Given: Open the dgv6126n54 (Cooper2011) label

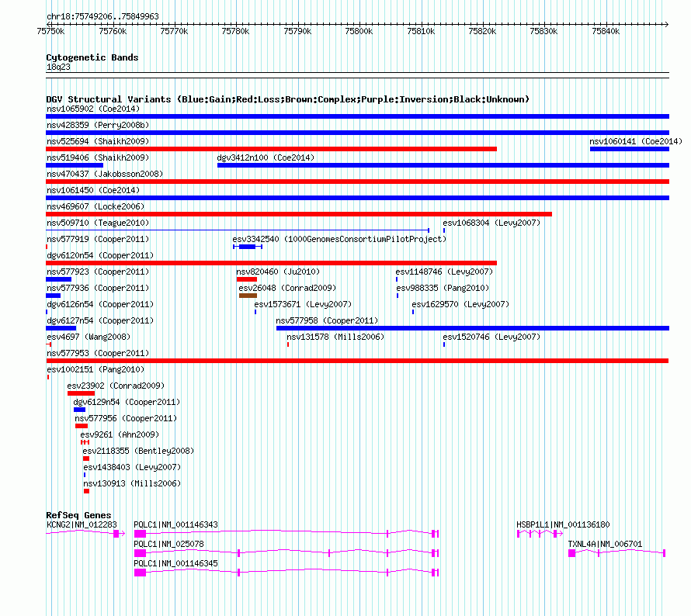Looking at the screenshot, I should 100,304.
